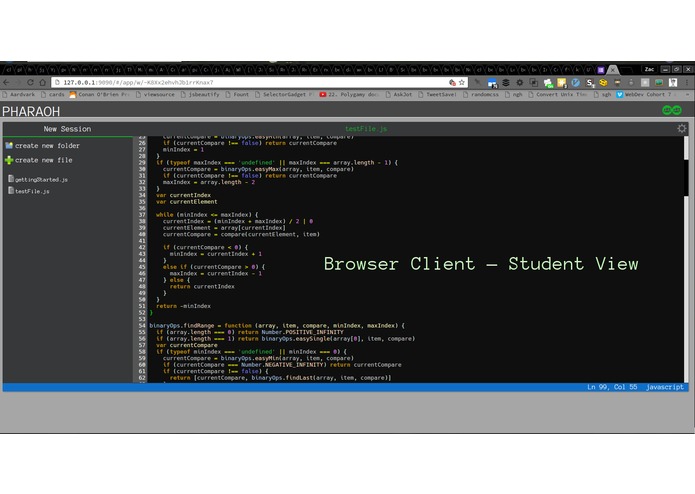Click 'var currentElement' on line 35
Image resolution: width=695 pixels, height=494 pixels.
187,202
